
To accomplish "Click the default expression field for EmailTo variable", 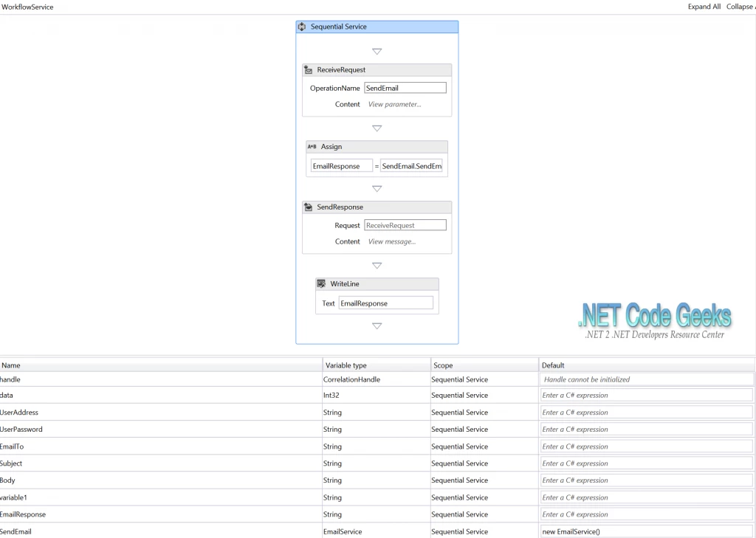I will 646,446.
